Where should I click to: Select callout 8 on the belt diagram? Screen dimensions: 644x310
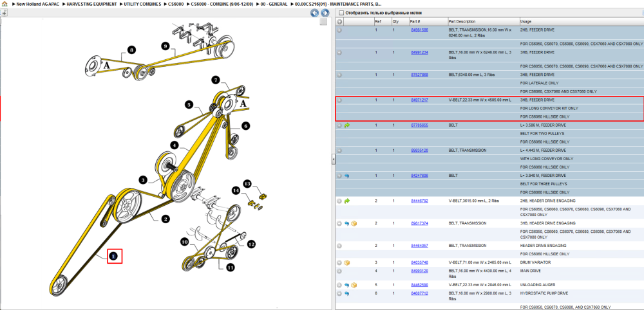tap(131, 50)
